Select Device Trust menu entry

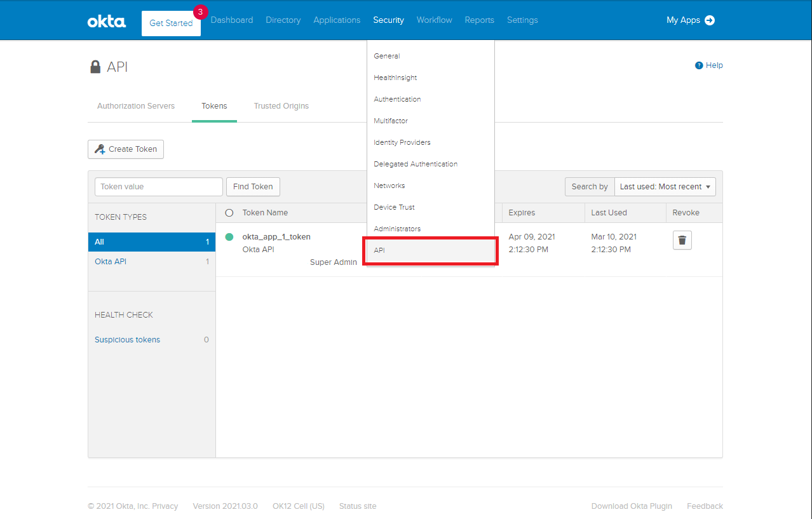tap(431, 207)
